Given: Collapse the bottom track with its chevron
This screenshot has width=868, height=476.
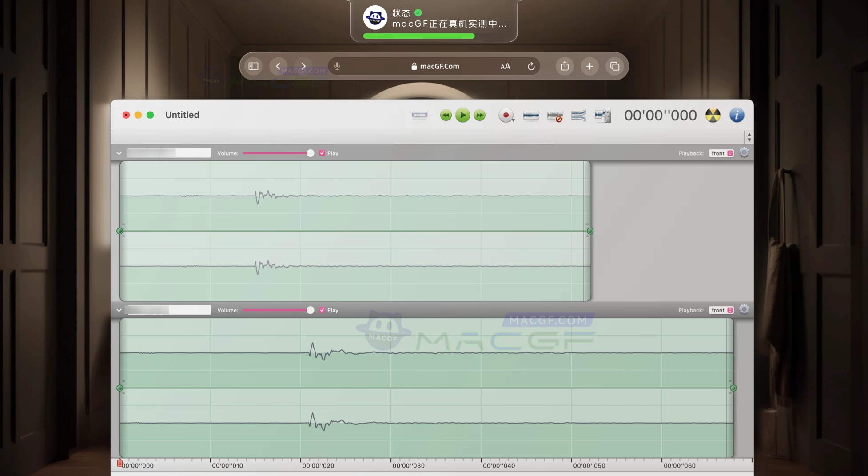Looking at the screenshot, I should [x=119, y=310].
